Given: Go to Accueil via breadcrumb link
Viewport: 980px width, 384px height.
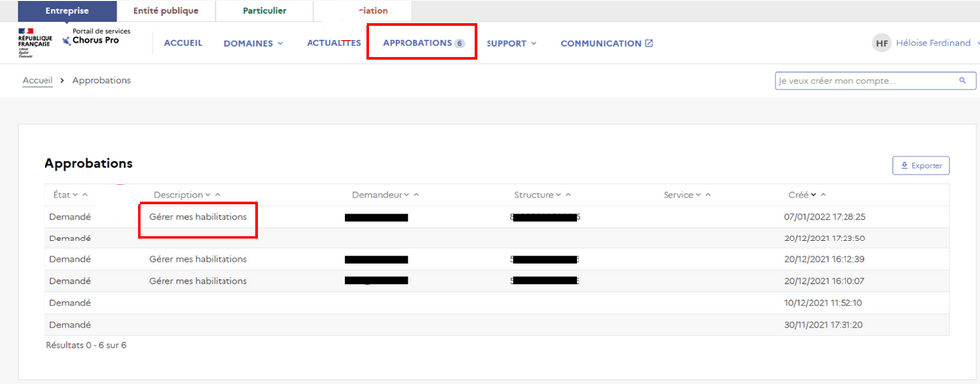Looking at the screenshot, I should (38, 81).
